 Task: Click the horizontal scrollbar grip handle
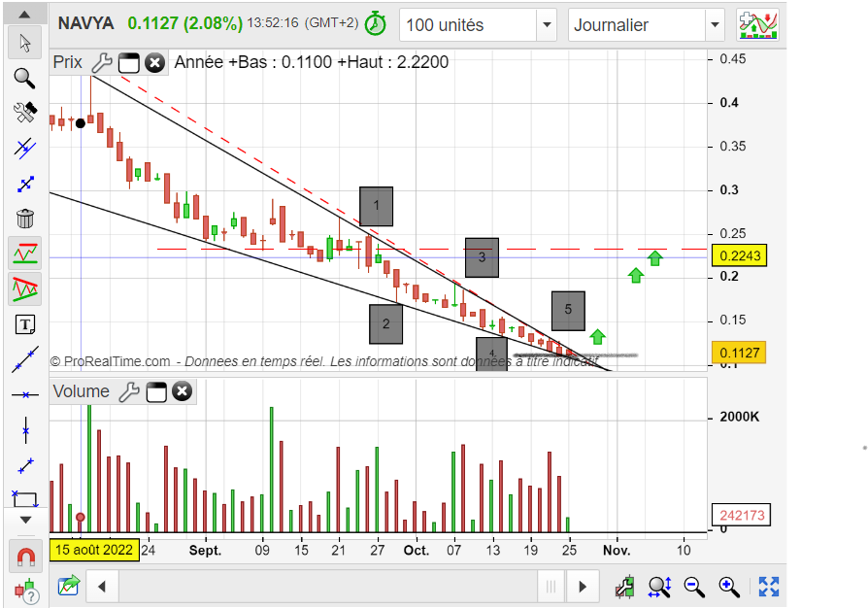(x=551, y=587)
